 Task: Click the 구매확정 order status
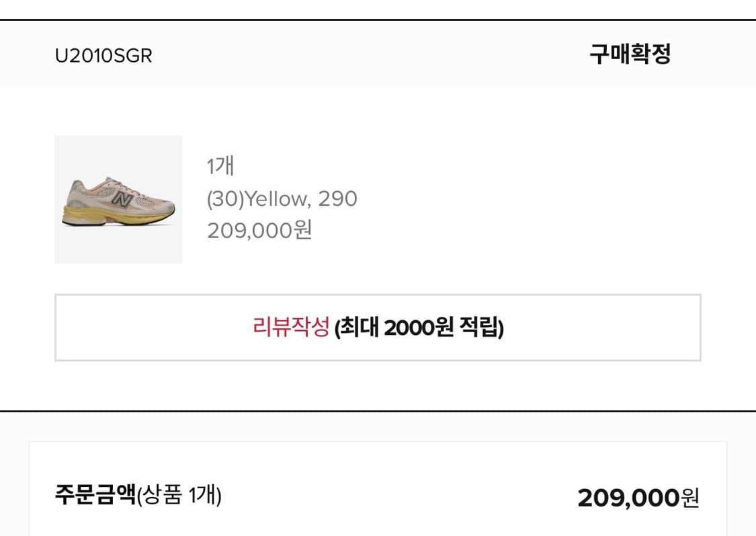click(630, 54)
